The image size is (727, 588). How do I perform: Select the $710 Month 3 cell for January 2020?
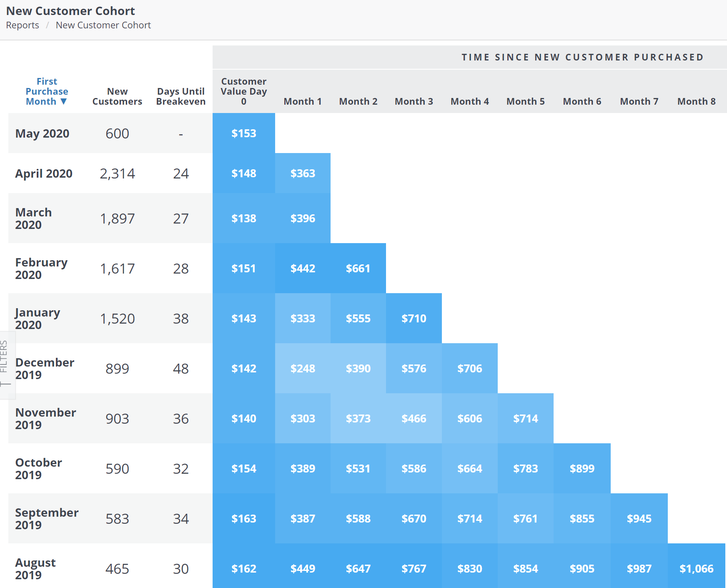[x=414, y=318]
